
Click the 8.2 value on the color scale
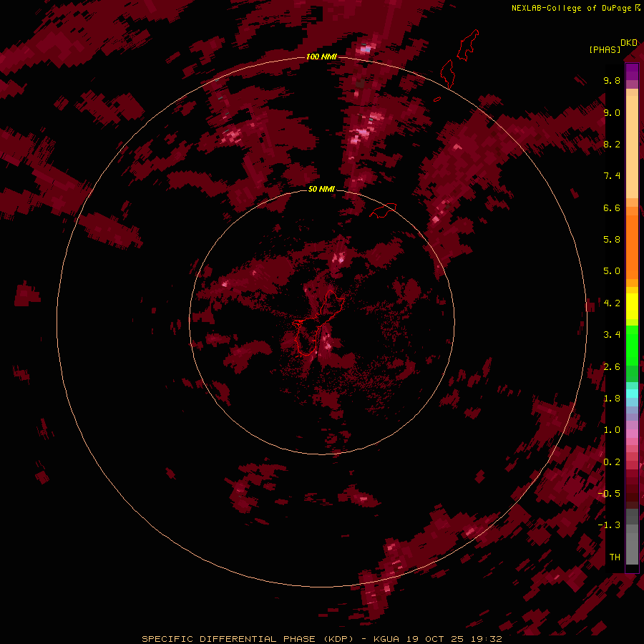click(612, 144)
